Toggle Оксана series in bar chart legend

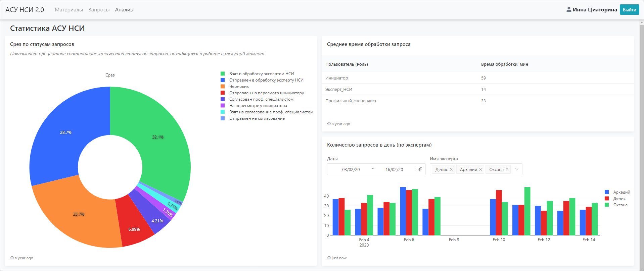(620, 205)
